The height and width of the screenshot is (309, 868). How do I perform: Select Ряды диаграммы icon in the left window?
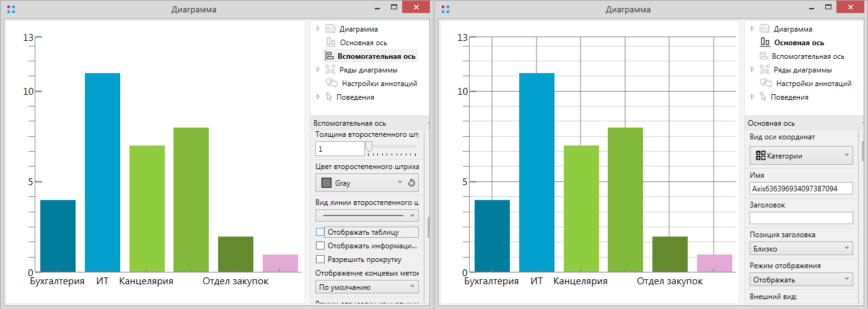tap(330, 70)
